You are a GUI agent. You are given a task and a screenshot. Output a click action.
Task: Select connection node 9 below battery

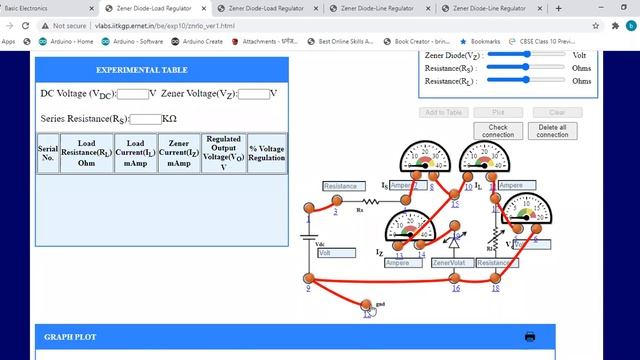(x=309, y=278)
